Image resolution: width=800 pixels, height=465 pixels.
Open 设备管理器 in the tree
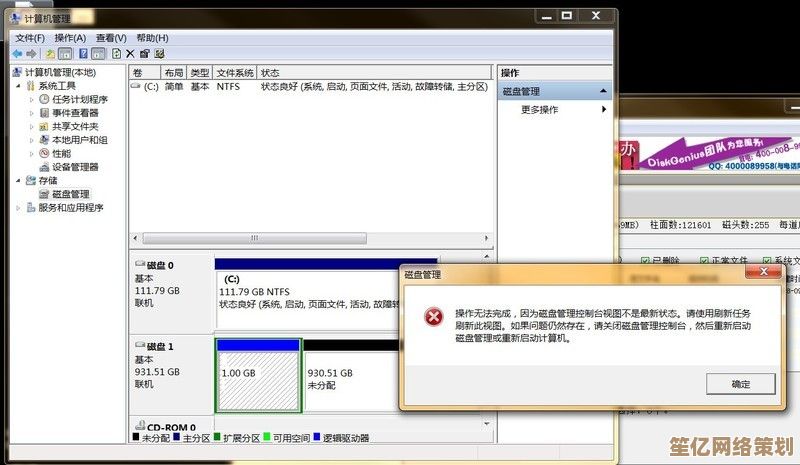76,167
